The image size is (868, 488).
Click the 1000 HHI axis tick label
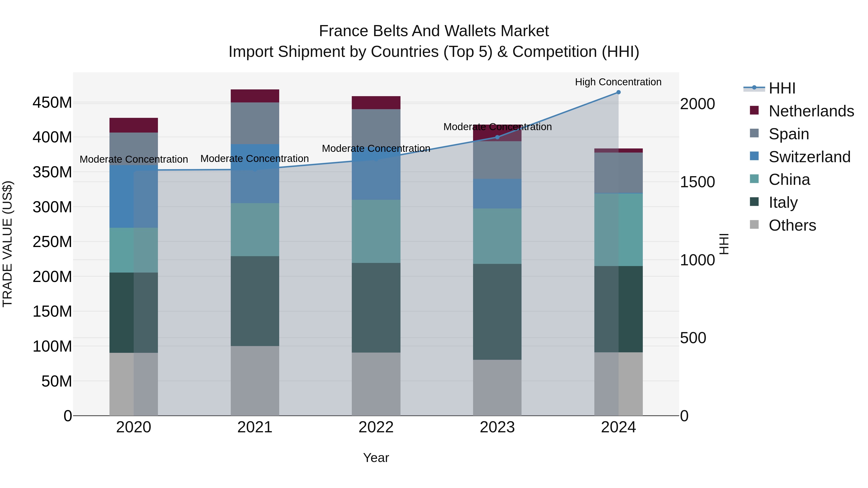coord(698,260)
